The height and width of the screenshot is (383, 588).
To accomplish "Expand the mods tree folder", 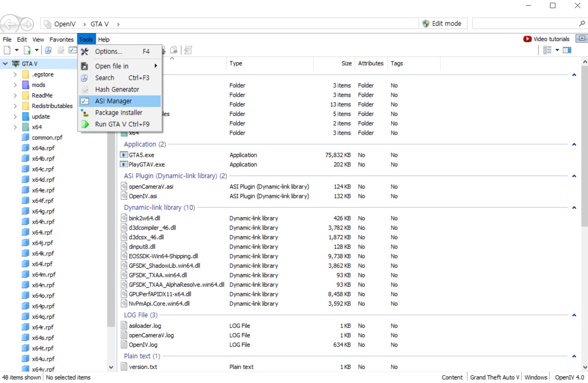I will point(15,85).
